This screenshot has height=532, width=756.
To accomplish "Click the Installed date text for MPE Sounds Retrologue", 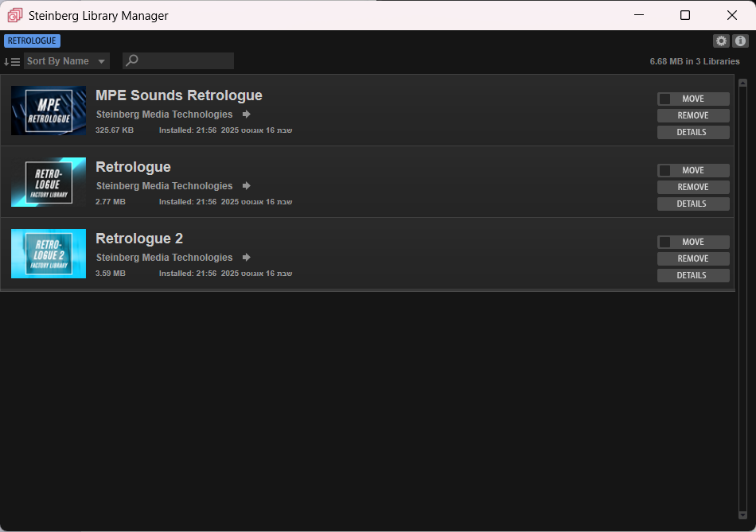I will [x=226, y=130].
